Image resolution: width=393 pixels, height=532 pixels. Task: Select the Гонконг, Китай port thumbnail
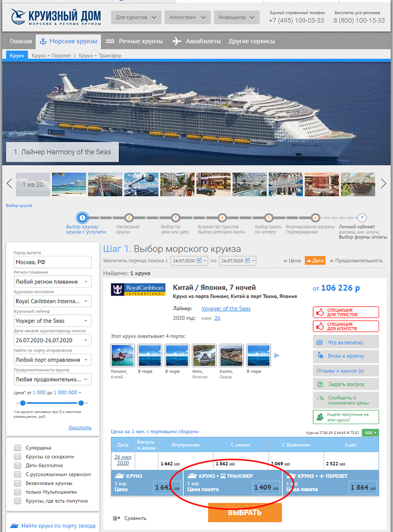tap(122, 355)
